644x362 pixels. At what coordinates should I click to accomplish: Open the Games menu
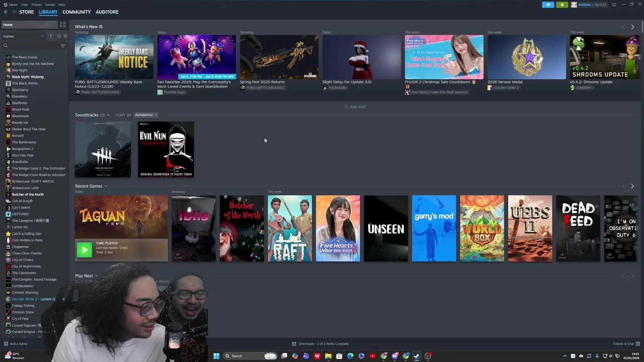click(50, 5)
